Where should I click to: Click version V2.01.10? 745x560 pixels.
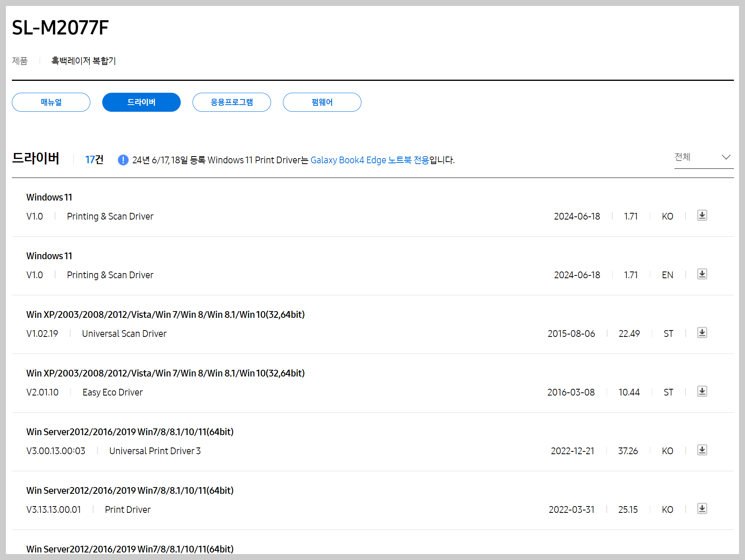[x=42, y=392]
